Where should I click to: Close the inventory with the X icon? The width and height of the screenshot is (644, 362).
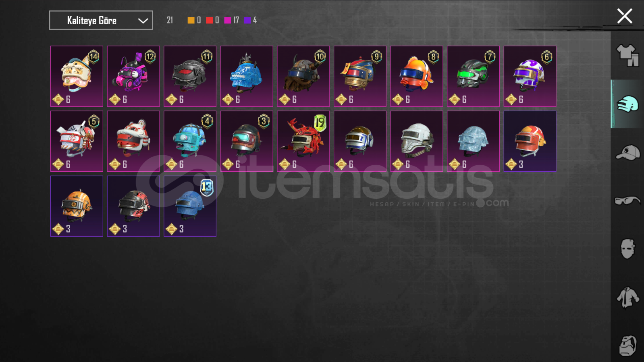point(625,16)
